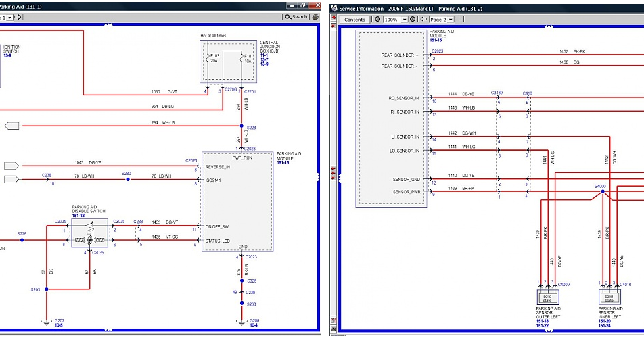
Task: Click the REAR_SOUNDER_+ pin label
Action: coord(399,55)
